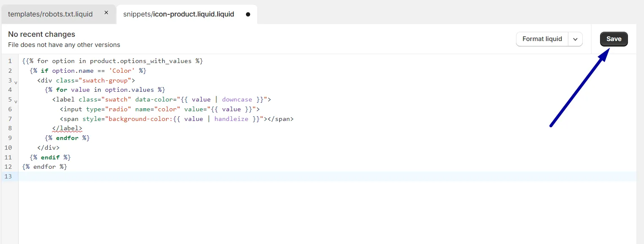
Task: Click the handleize filter on line 7
Action: pyautogui.click(x=232, y=119)
